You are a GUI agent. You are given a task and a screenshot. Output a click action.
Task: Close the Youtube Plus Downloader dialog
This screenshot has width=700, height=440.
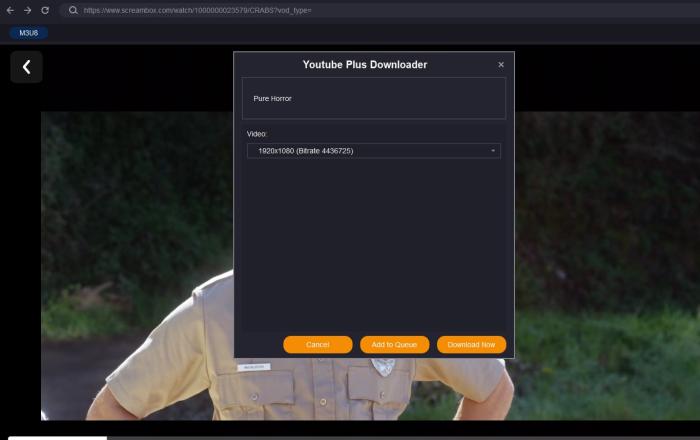tap(501, 65)
